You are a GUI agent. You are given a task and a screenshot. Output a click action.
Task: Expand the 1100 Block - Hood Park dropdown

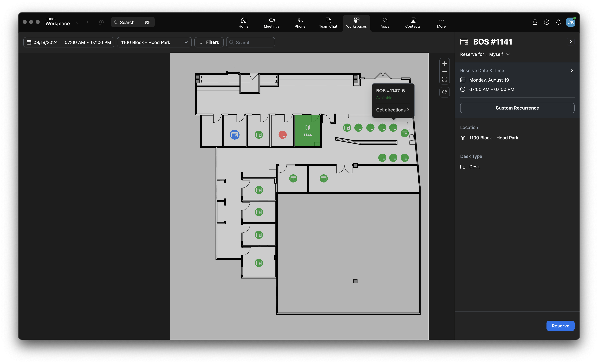pyautogui.click(x=154, y=42)
